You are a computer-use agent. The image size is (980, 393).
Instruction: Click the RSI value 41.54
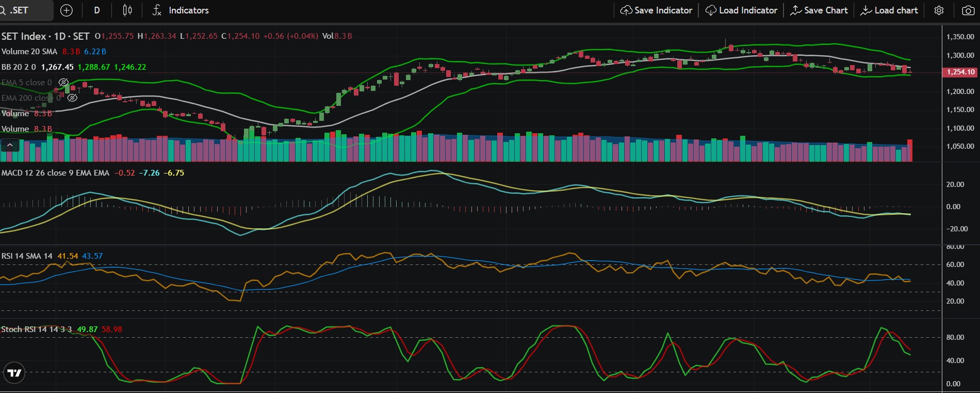tap(68, 256)
